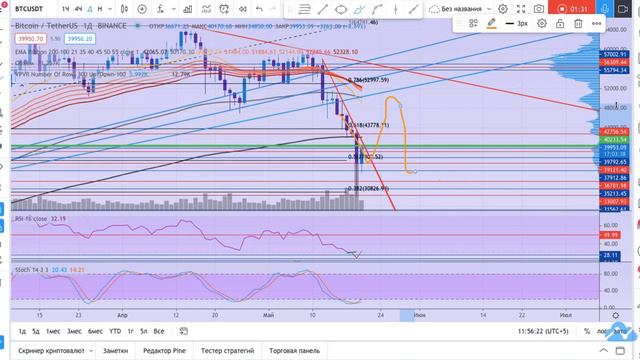Screen dimensions: 640x360
Task: Open the time axis settings gear
Action: point(616,315)
